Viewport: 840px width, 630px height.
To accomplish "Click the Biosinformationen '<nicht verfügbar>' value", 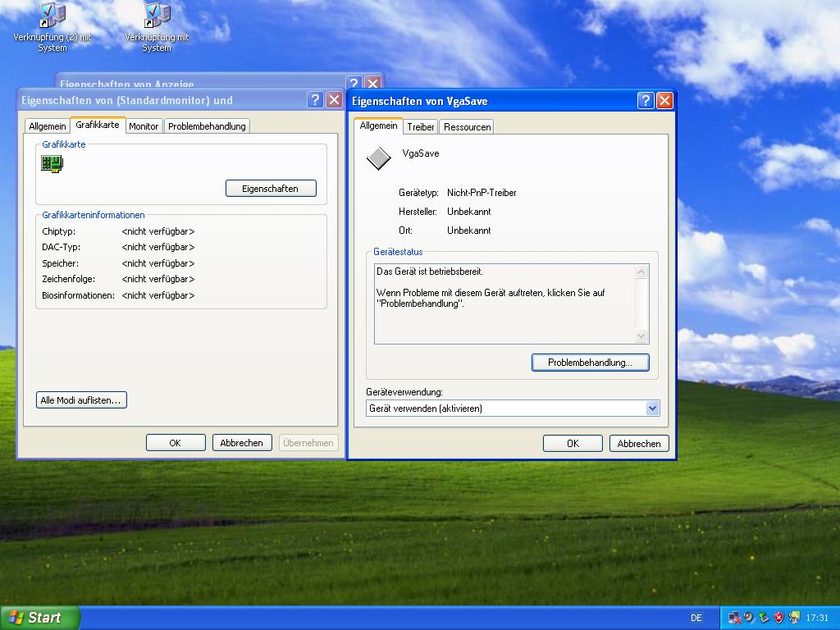I will coord(158,295).
